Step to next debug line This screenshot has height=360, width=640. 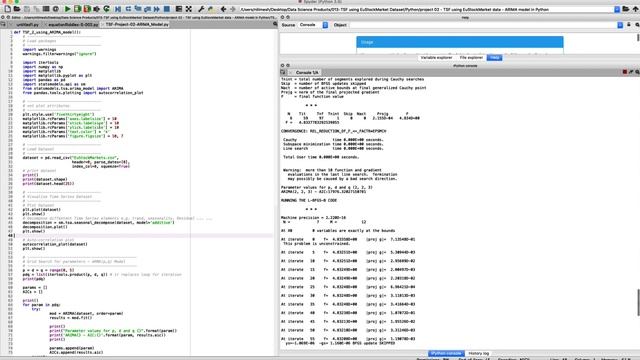coord(128,9)
